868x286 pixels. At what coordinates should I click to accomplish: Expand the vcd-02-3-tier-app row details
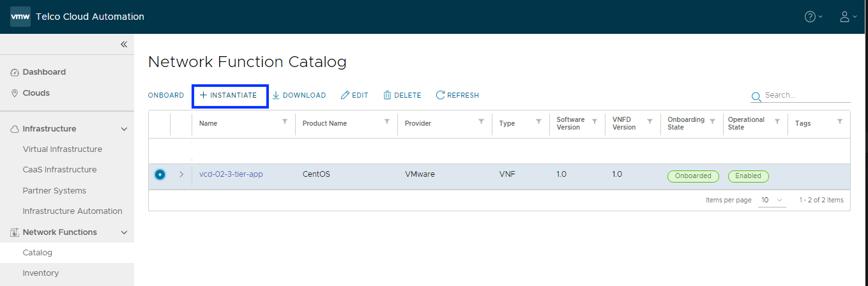181,174
